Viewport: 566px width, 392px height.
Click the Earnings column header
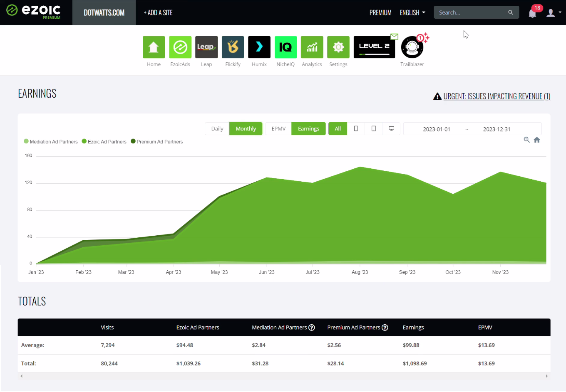413,328
